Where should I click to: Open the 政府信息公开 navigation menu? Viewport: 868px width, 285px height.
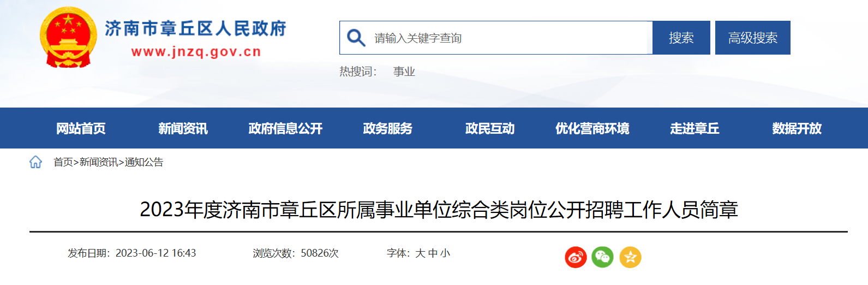[285, 128]
